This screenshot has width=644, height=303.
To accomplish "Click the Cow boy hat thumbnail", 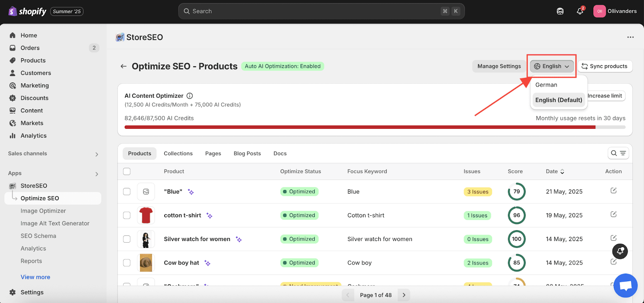I will (146, 263).
